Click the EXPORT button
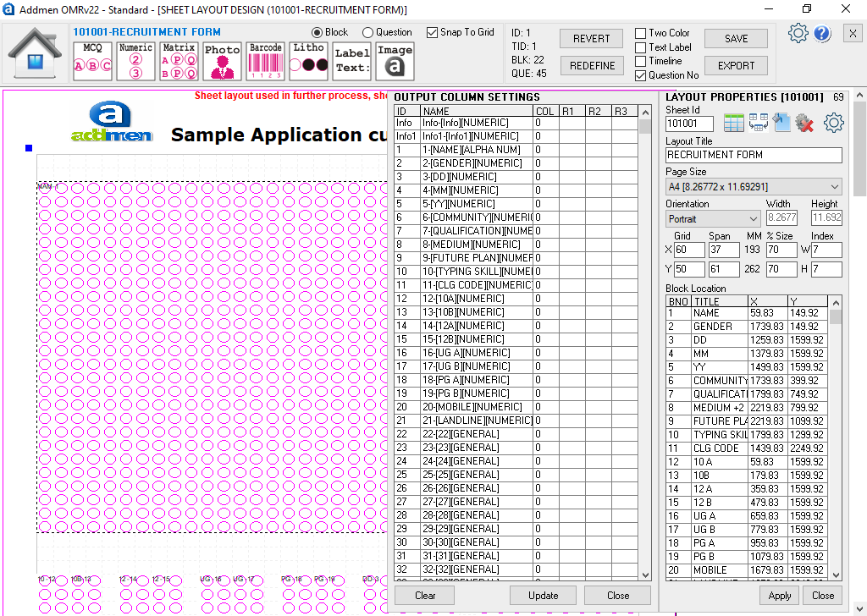This screenshot has height=616, width=867. (x=736, y=66)
